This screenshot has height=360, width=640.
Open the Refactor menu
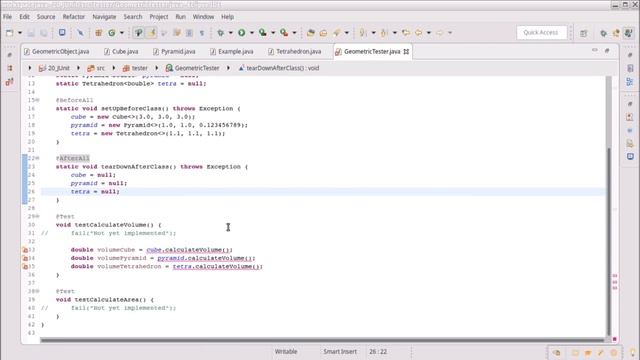[x=73, y=17]
